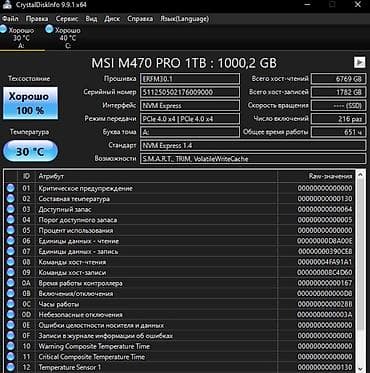Click status icon of attribute 06

click(11, 241)
